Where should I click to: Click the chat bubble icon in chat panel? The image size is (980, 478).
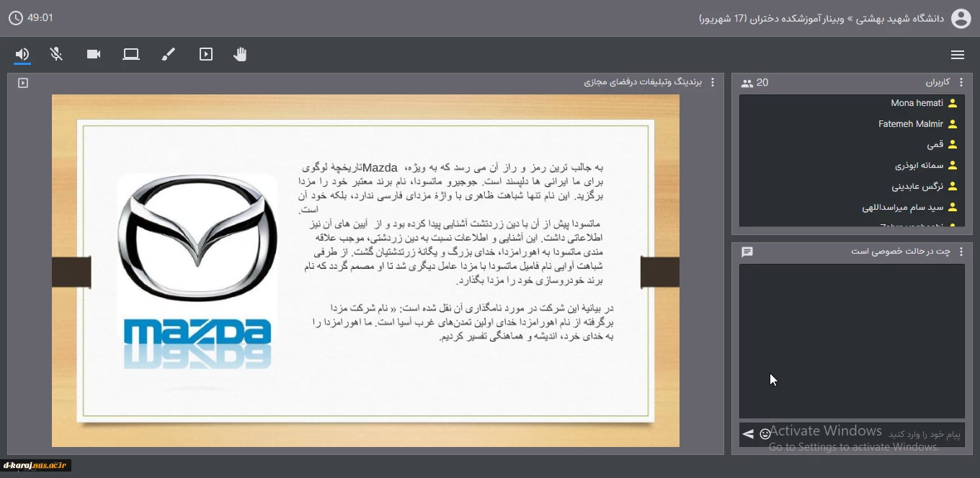(x=747, y=252)
